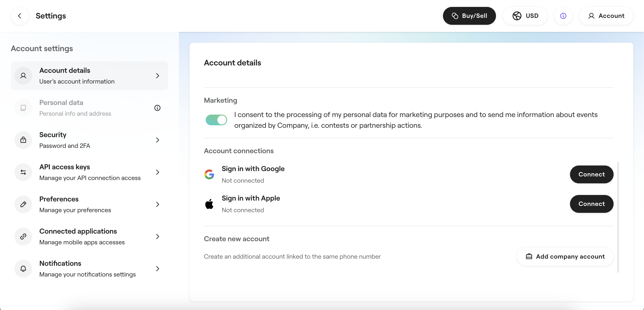Click the Apple logo icon

pyautogui.click(x=209, y=204)
